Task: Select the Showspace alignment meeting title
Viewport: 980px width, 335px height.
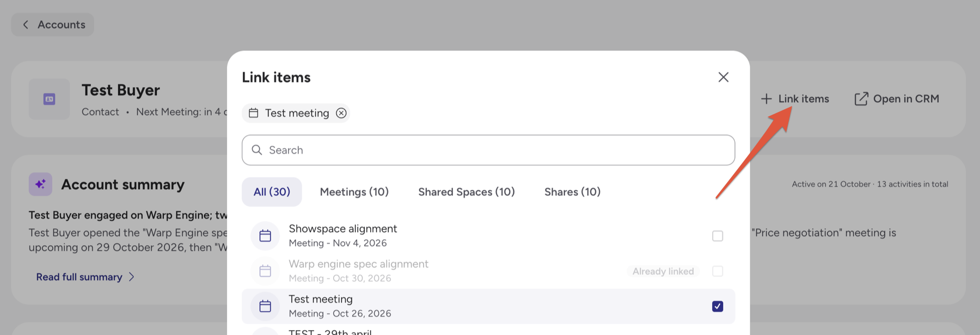Action: (343, 229)
